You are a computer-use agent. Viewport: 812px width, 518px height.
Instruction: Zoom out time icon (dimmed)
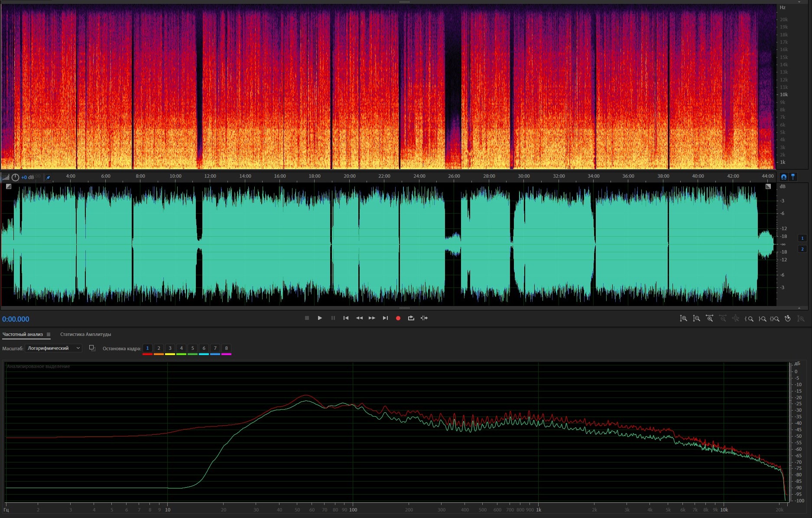coord(722,319)
